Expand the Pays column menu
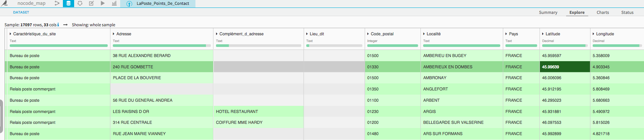 click(x=506, y=34)
